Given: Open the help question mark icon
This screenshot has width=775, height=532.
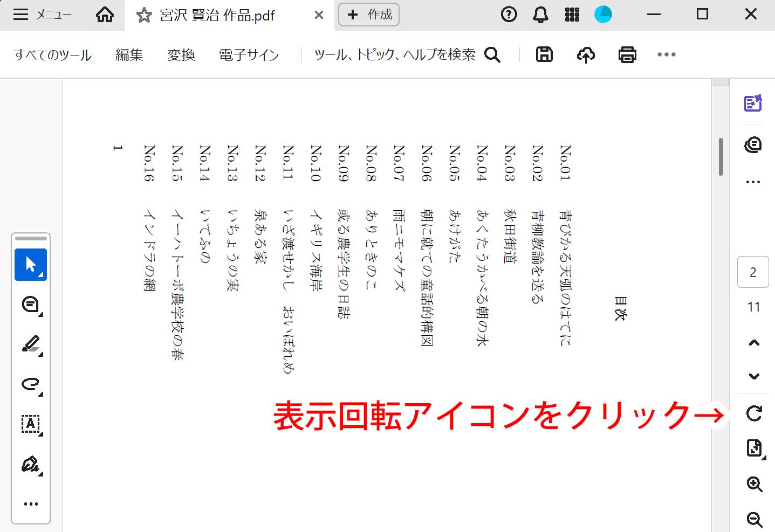Looking at the screenshot, I should pyautogui.click(x=509, y=15).
